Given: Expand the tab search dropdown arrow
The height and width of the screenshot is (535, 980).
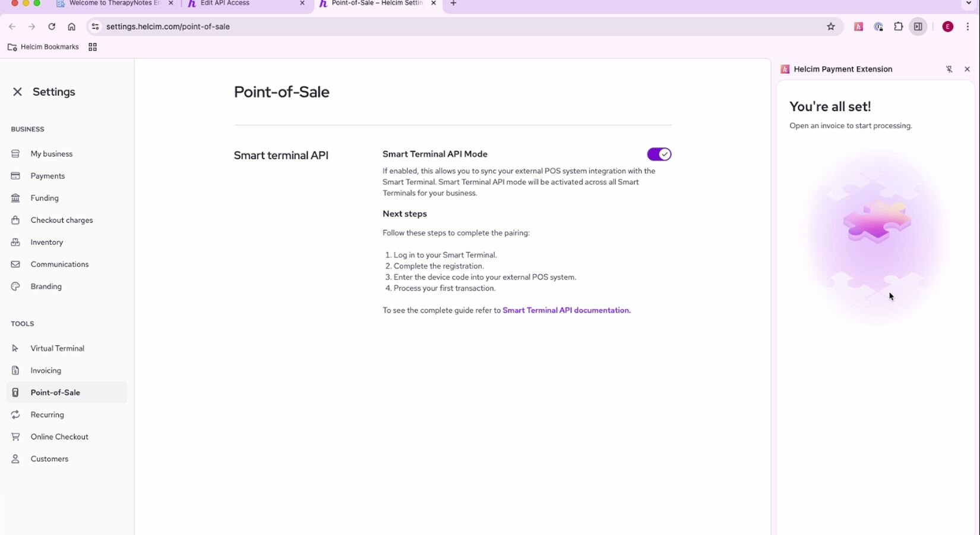Looking at the screenshot, I should pyautogui.click(x=969, y=4).
